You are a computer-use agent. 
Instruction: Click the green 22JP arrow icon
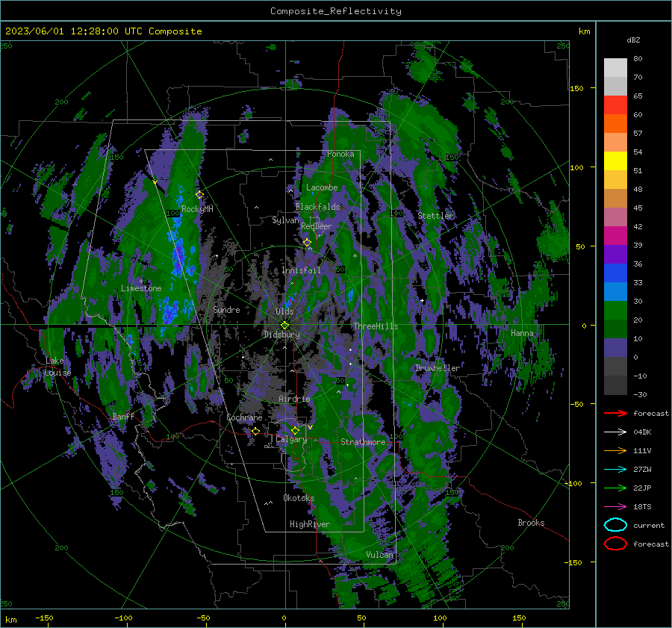click(x=615, y=488)
